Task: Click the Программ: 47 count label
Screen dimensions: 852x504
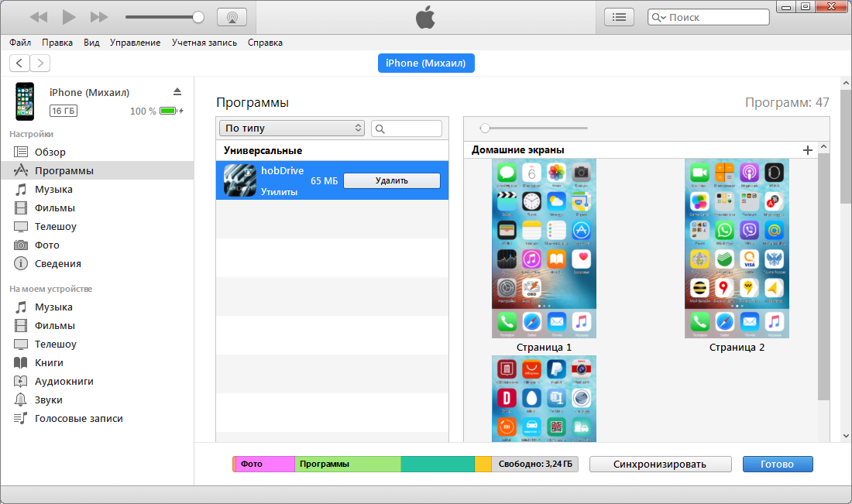Action: (787, 103)
